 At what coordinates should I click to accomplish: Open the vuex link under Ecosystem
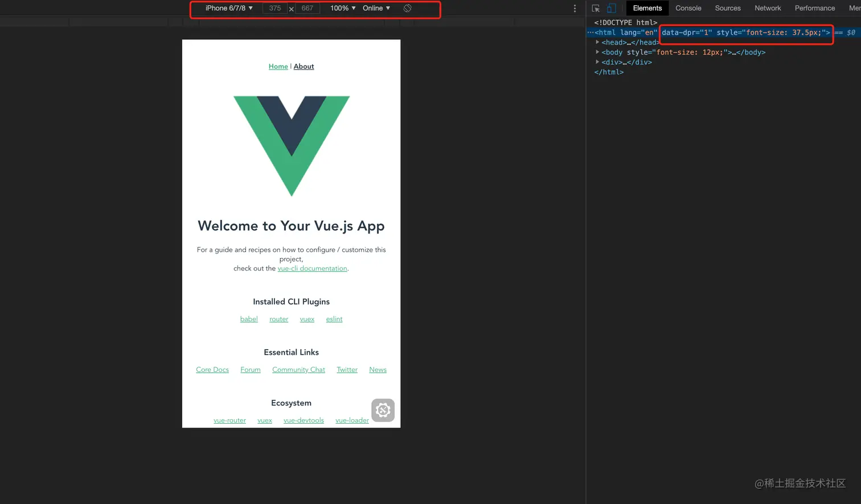pyautogui.click(x=265, y=420)
